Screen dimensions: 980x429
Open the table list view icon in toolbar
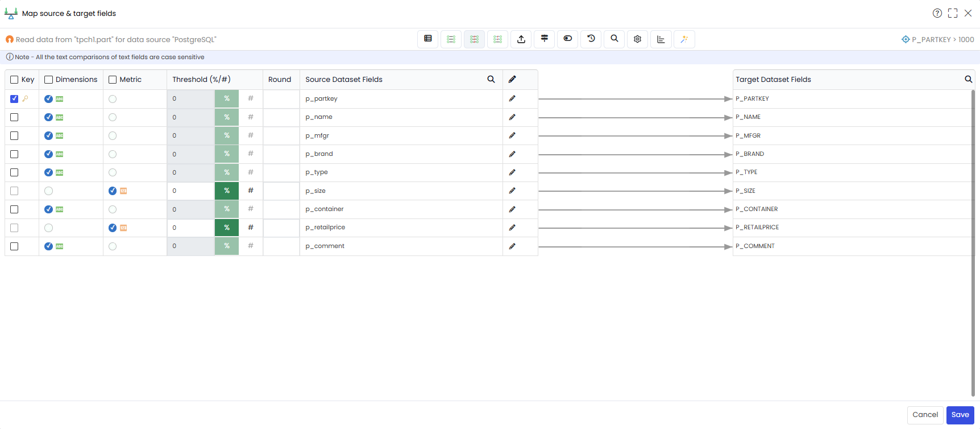[x=428, y=39]
